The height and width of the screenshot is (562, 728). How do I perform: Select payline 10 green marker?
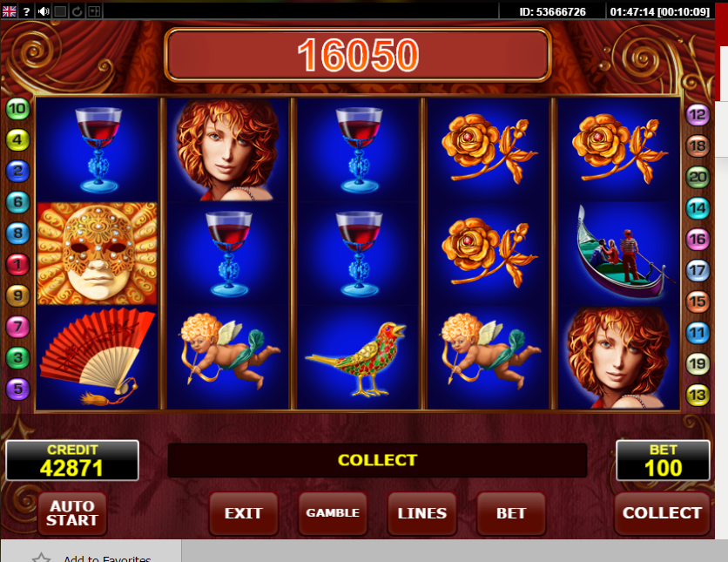pos(17,109)
